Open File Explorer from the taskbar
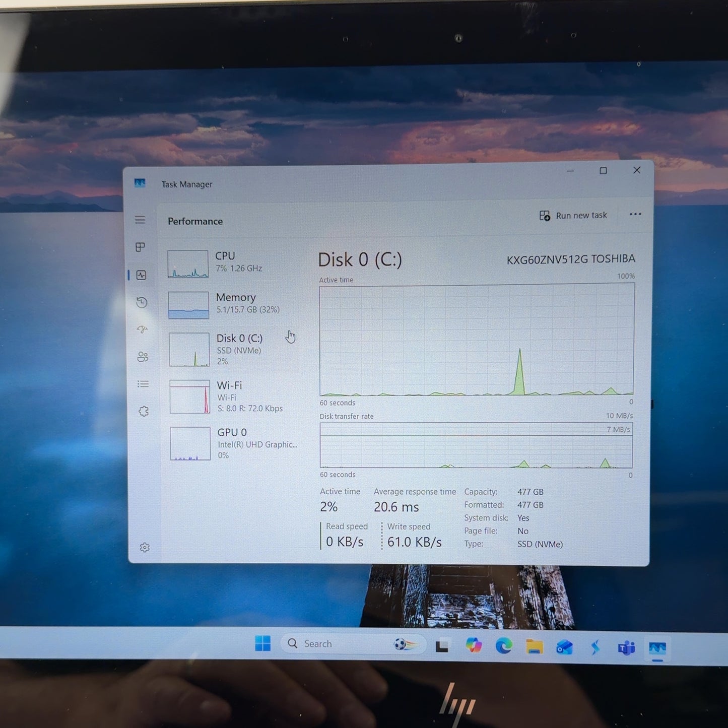 (535, 646)
